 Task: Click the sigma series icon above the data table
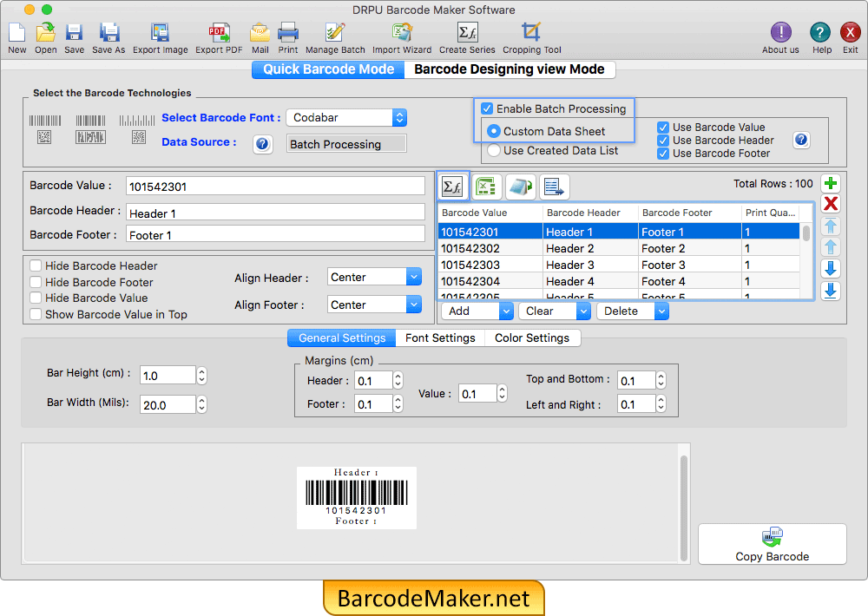453,187
